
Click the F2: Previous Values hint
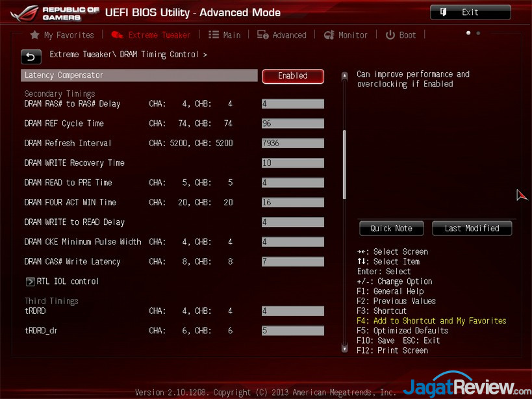(396, 302)
